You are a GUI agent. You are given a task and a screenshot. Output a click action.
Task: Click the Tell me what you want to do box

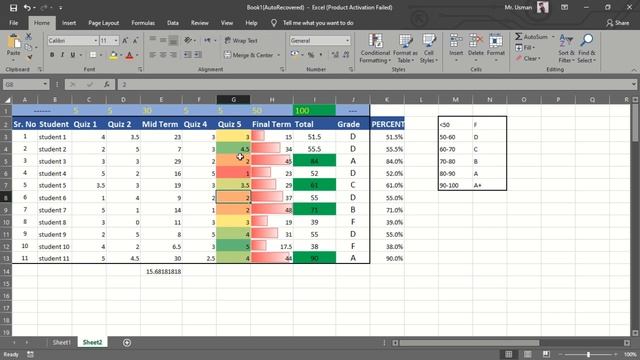coord(318,23)
